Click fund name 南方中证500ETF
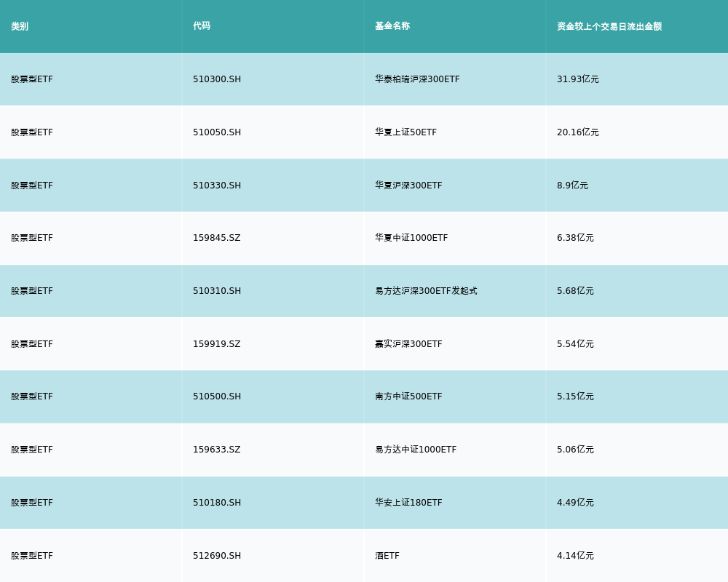The image size is (728, 582). tap(408, 396)
